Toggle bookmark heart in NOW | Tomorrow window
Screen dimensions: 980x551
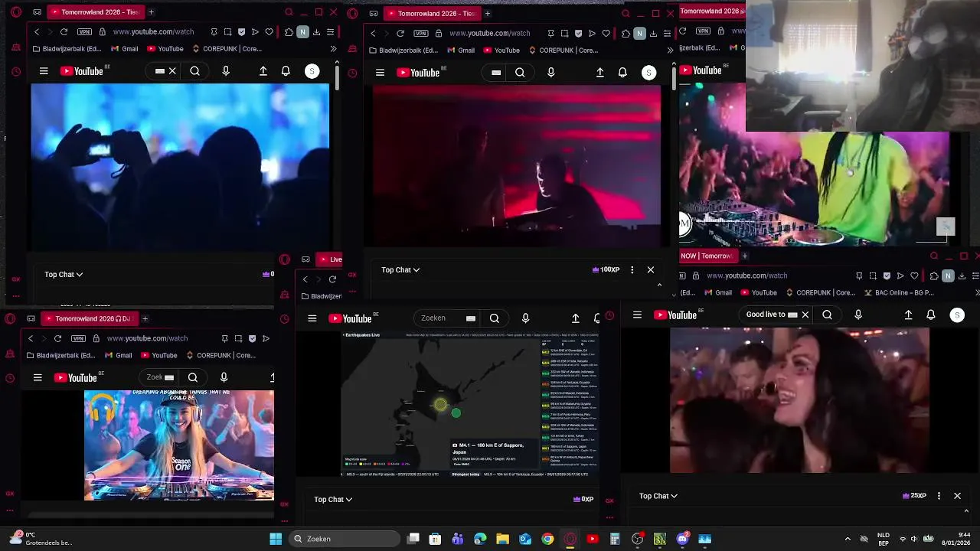pyautogui.click(x=914, y=275)
